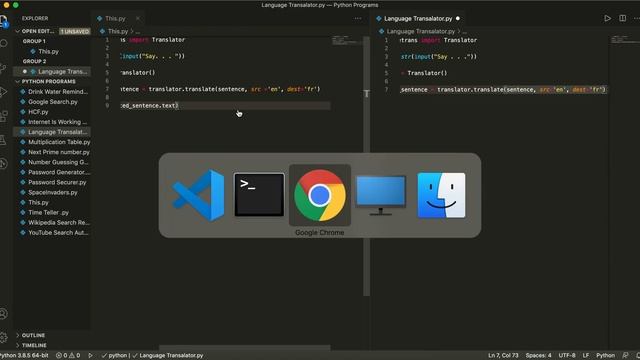The width and height of the screenshot is (640, 360).
Task: Click the feedback icon in the status bar
Action: (625, 356)
